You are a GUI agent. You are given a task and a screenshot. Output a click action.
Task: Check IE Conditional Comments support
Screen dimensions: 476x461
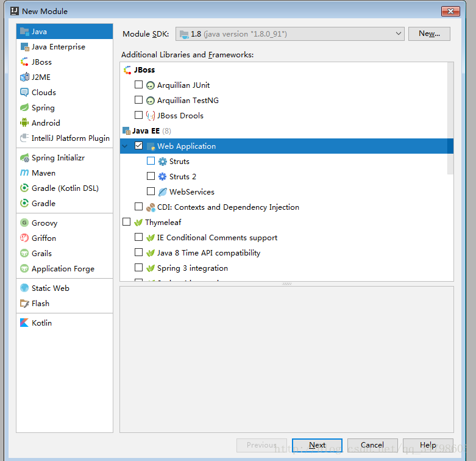pos(138,237)
